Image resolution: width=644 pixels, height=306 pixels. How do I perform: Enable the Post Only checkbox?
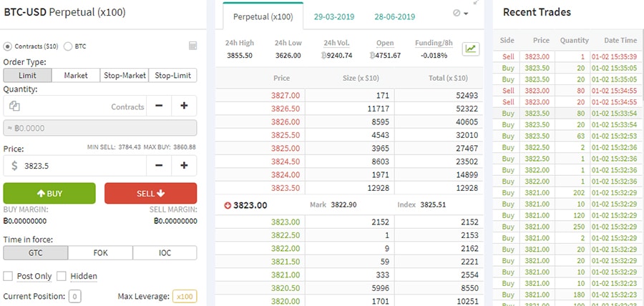pos(8,276)
